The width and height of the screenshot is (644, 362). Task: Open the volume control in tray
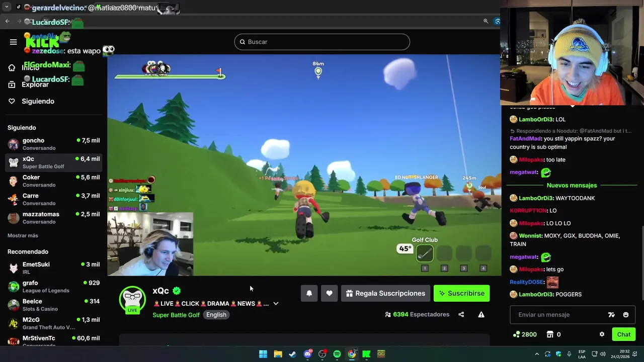click(x=602, y=354)
